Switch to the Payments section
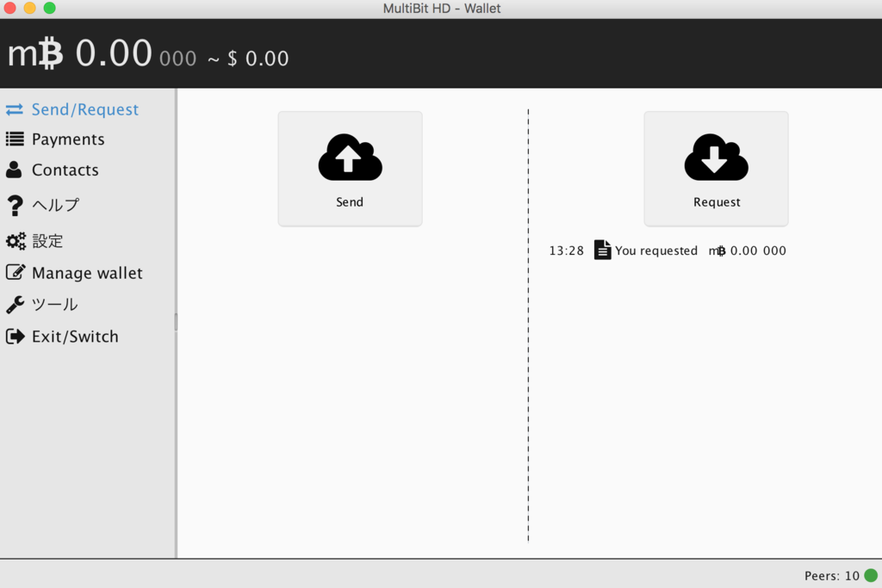This screenshot has height=588, width=882. coord(68,139)
